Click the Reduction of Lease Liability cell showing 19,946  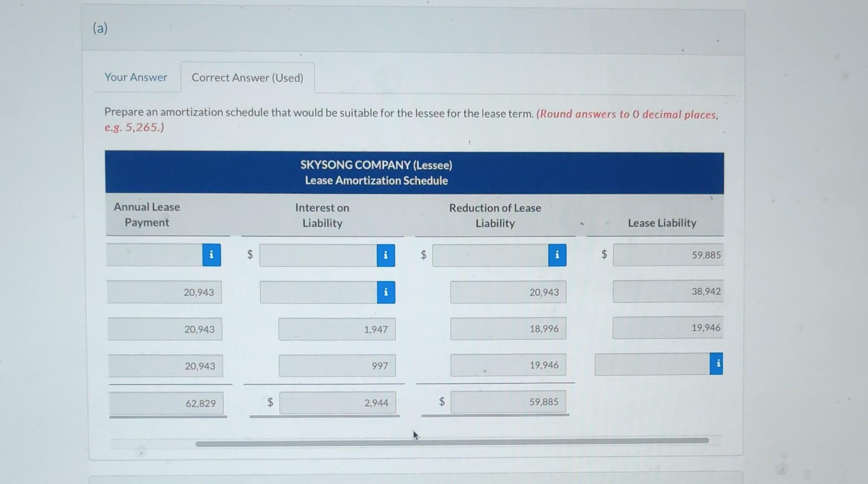[x=508, y=365]
